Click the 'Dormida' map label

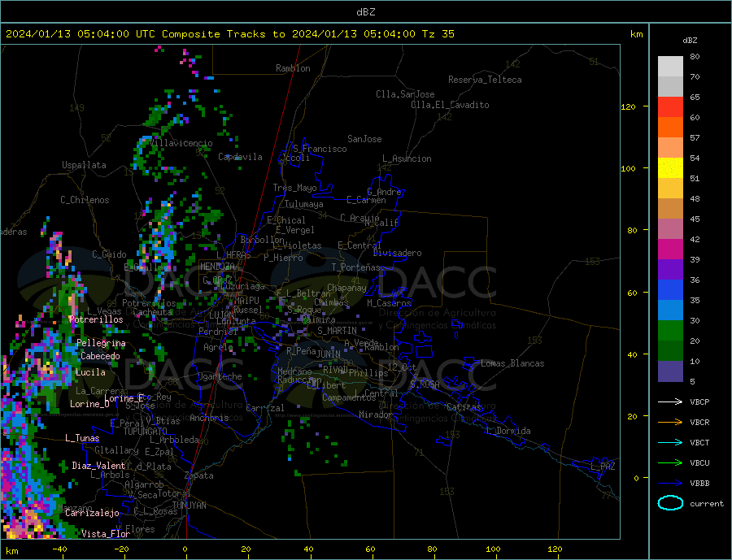pyautogui.click(x=513, y=431)
